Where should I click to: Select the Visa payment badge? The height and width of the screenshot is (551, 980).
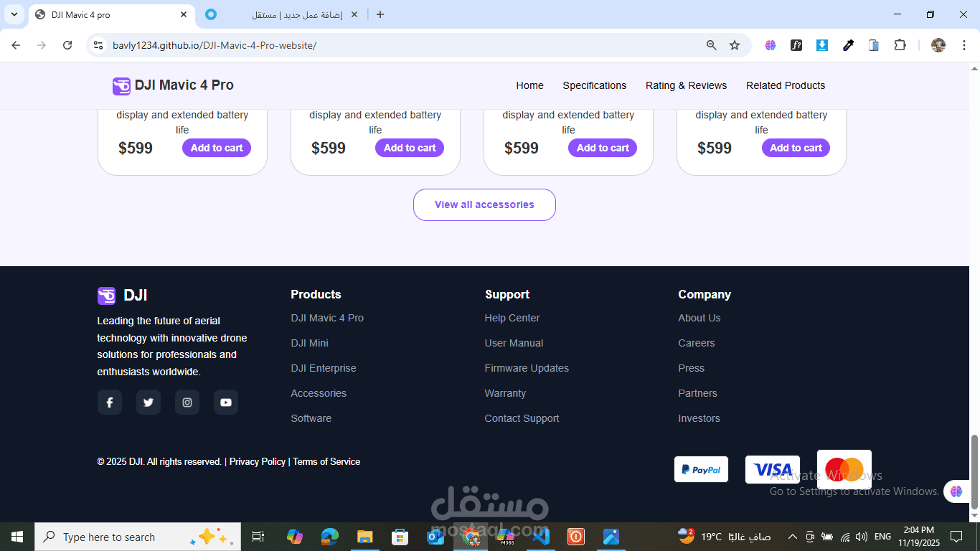coord(773,469)
